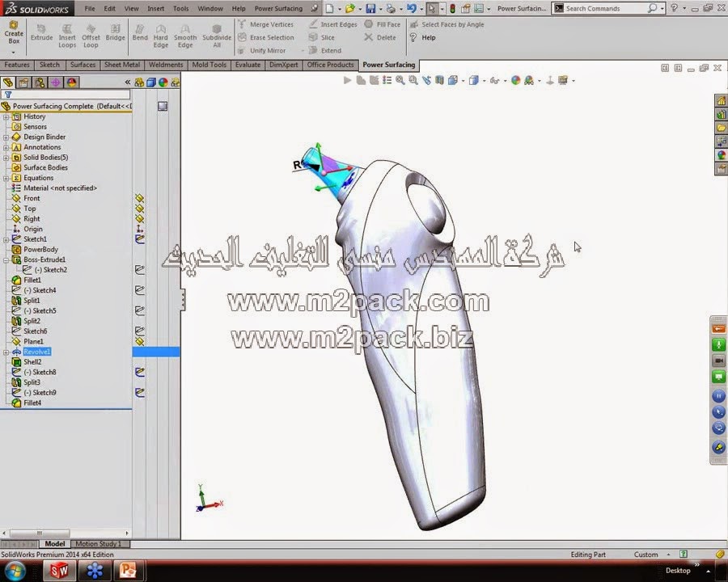Click the Save icon
Image resolution: width=728 pixels, height=582 pixels.
pyautogui.click(x=370, y=8)
